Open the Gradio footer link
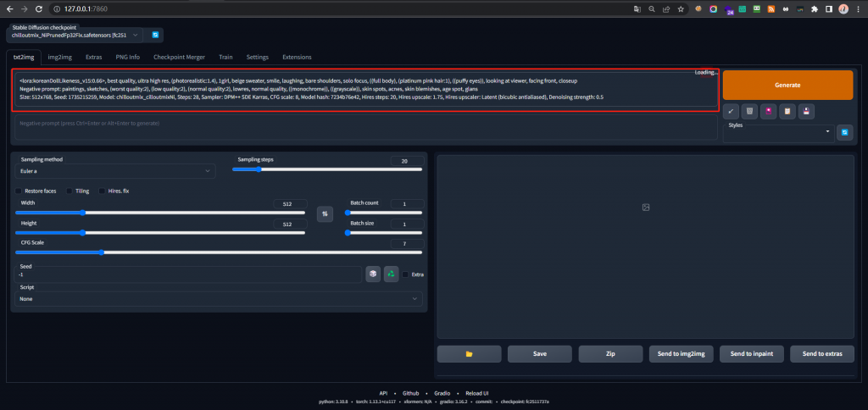This screenshot has width=868, height=410. point(442,393)
